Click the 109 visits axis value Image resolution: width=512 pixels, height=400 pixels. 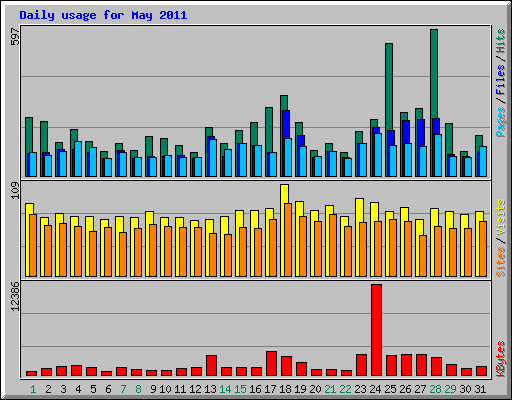click(x=15, y=191)
